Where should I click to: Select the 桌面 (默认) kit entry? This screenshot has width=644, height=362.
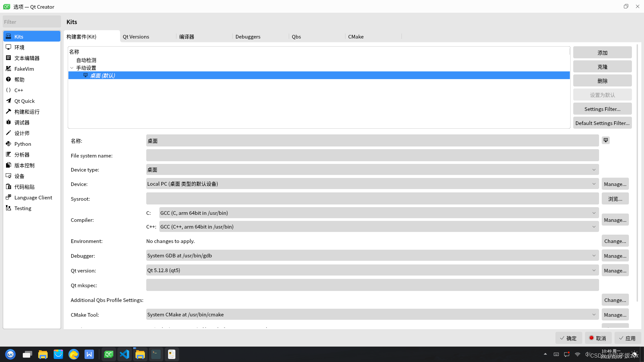pos(103,76)
